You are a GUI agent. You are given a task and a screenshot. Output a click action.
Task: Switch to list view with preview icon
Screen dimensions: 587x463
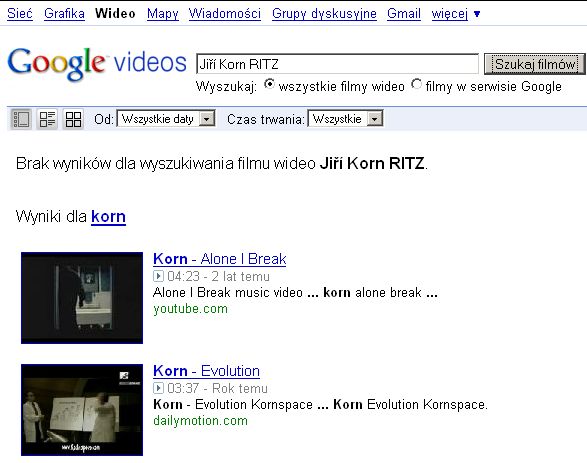[21, 119]
